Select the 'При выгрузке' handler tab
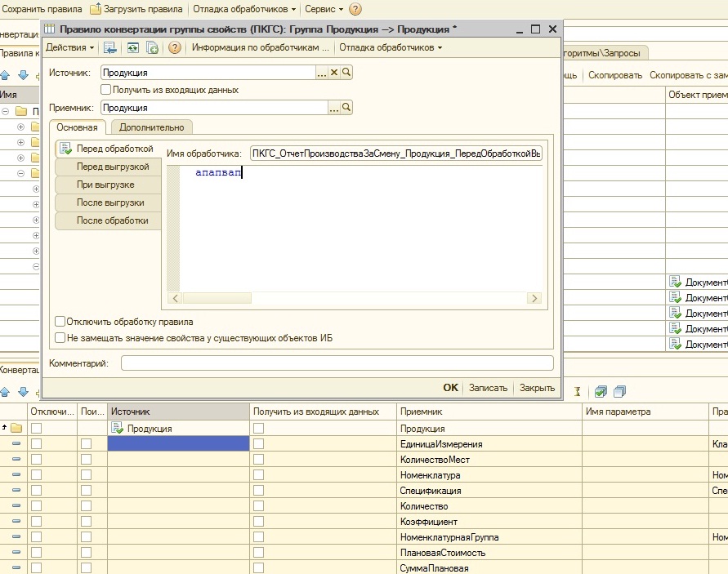Image resolution: width=728 pixels, height=574 pixels. (x=105, y=185)
